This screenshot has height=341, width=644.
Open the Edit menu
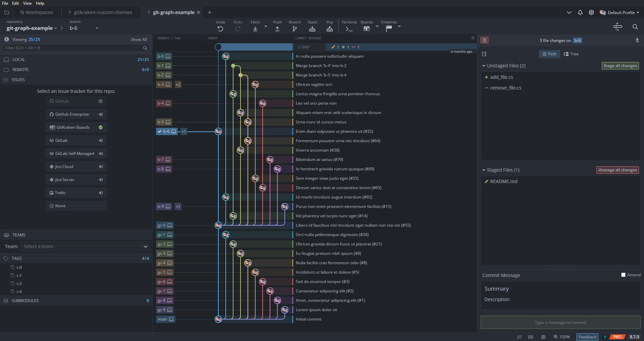pyautogui.click(x=15, y=3)
